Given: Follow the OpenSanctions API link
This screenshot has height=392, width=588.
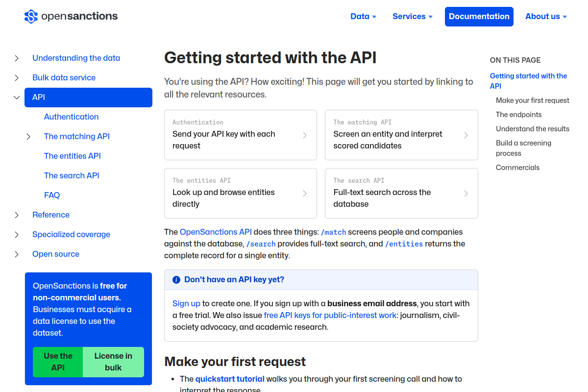Looking at the screenshot, I should point(216,232).
